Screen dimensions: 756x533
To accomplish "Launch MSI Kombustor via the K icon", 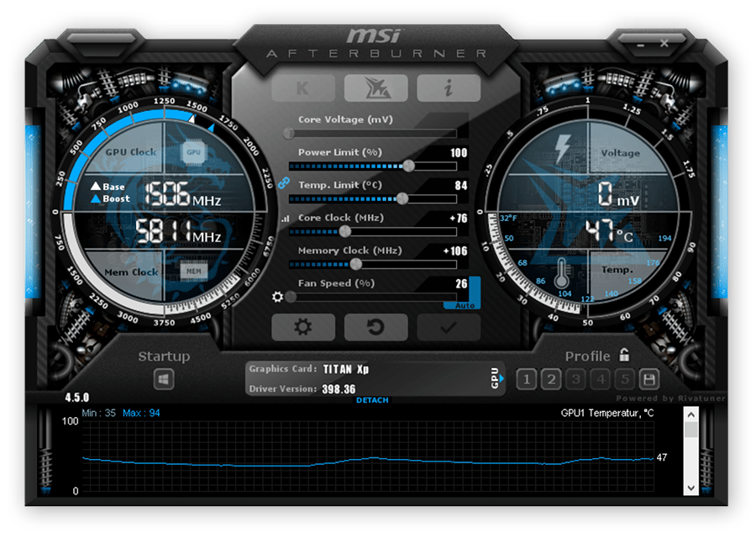I will point(302,87).
